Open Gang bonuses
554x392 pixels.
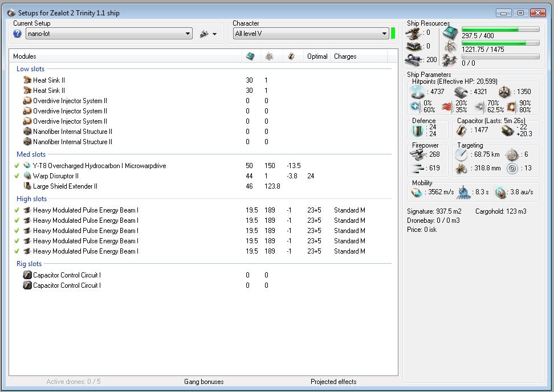(x=204, y=382)
